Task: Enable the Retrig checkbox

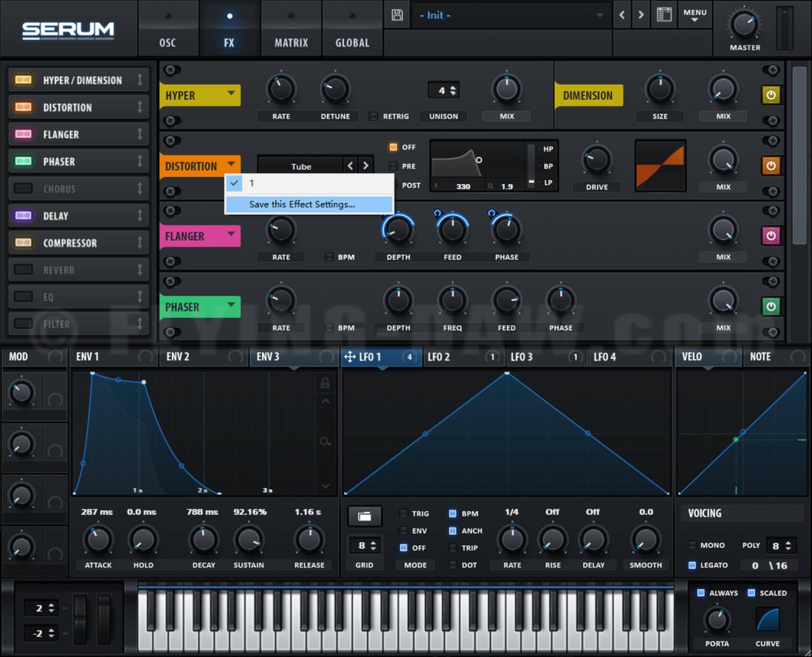Action: (373, 116)
